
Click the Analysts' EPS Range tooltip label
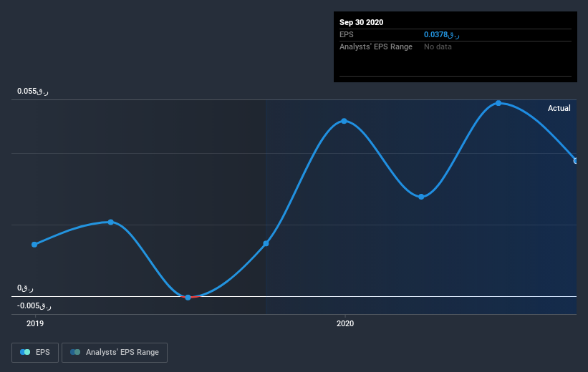pyautogui.click(x=376, y=46)
